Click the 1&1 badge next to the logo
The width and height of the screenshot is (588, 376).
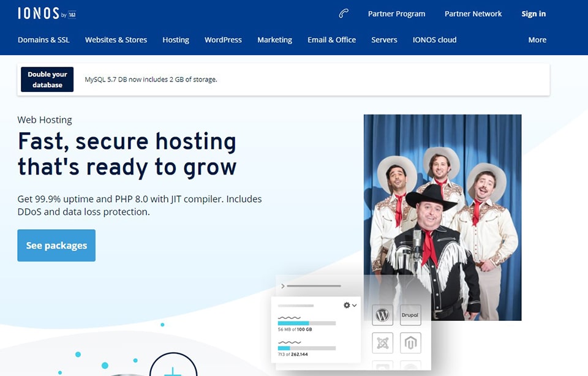[x=73, y=14]
